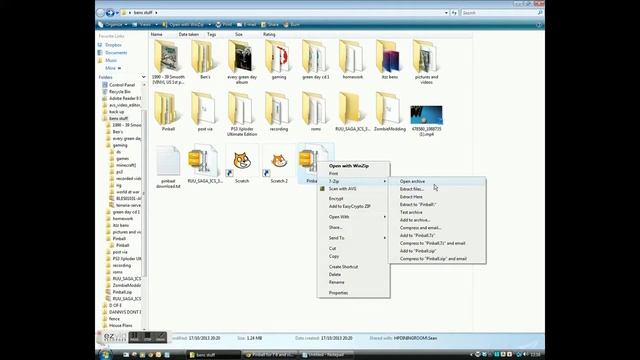Open the 'Open with WinZip' dropdown arrow
Screen dimensions: 640x360
tap(209, 24)
